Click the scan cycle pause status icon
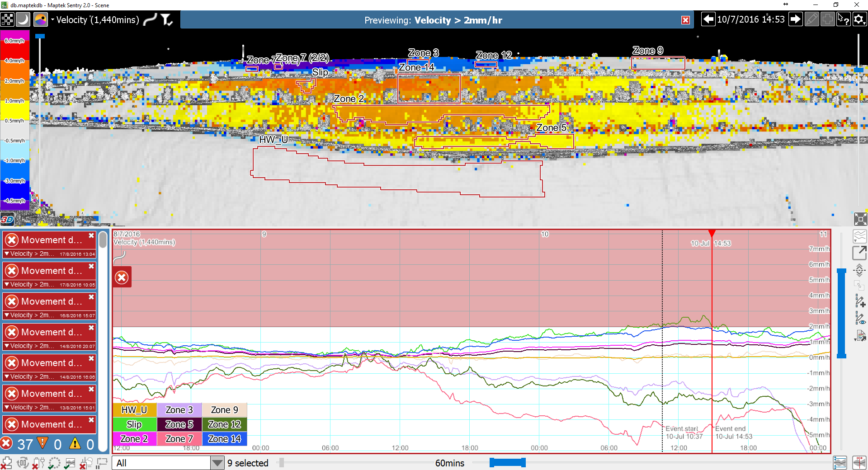This screenshot has height=470, width=868. coord(22,463)
